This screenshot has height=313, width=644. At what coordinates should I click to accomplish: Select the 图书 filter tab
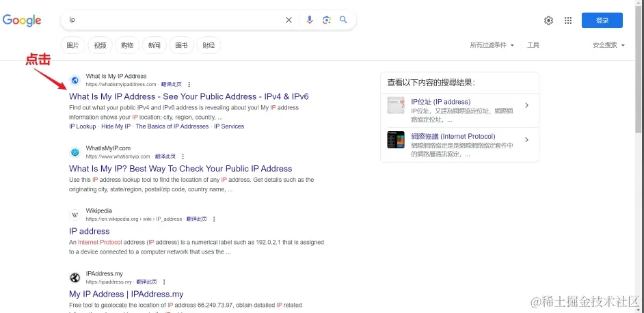click(x=182, y=45)
